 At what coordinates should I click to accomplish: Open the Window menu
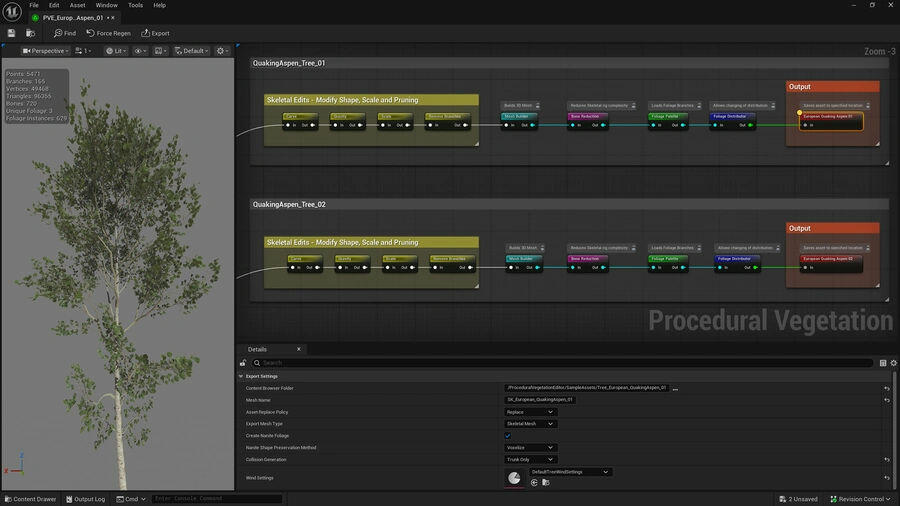click(106, 5)
